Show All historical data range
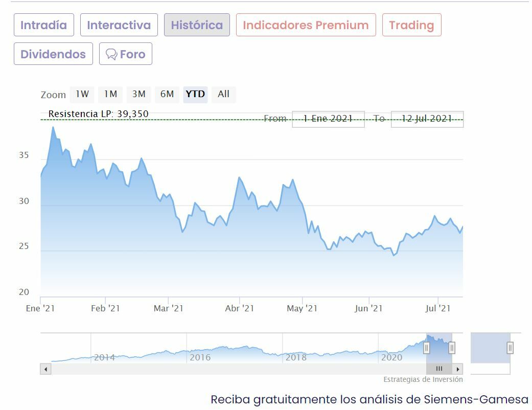Viewport: 532px width, 410px height. click(x=223, y=94)
